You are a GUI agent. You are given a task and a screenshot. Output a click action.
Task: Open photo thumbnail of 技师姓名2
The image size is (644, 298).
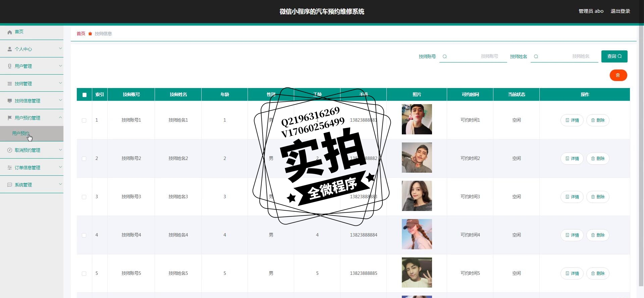[417, 158]
